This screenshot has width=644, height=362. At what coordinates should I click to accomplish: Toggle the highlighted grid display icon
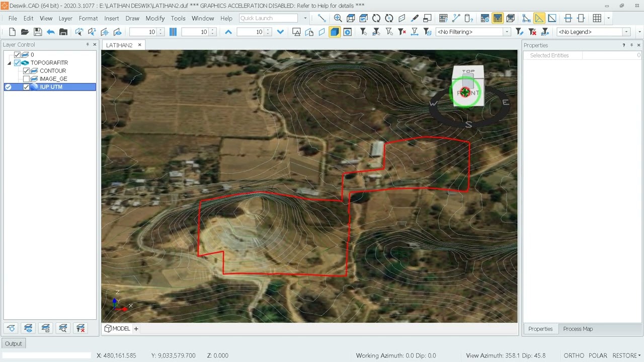498,18
